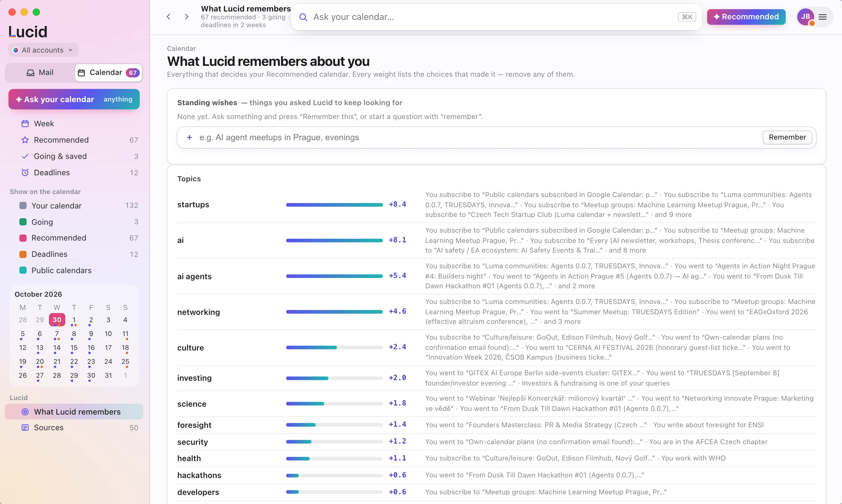Open Week view in the sidebar
This screenshot has width=842, height=504.
74,124
